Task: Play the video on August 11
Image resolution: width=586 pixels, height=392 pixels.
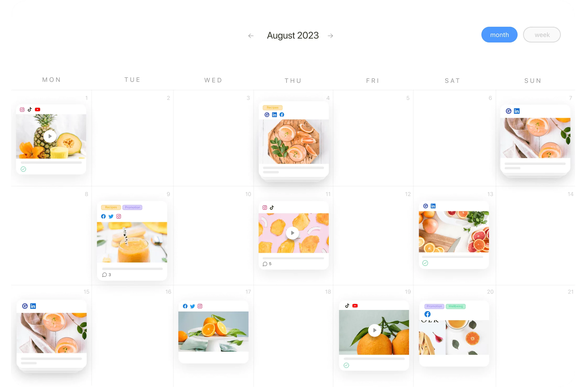Action: (x=293, y=233)
